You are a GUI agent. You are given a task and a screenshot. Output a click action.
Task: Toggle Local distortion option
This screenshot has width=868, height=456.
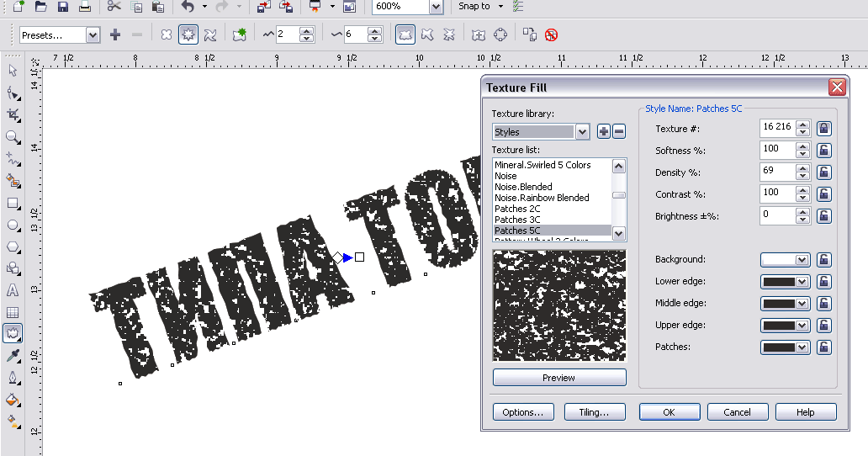449,34
